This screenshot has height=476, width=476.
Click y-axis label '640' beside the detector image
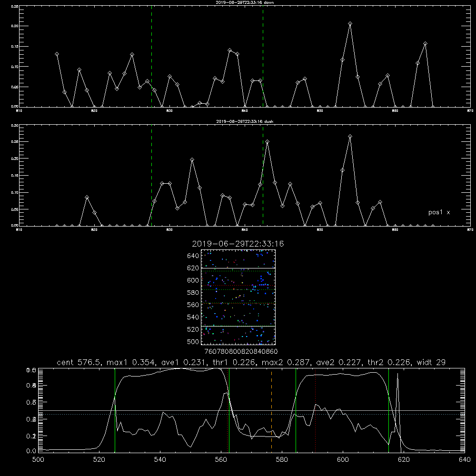tap(193, 256)
